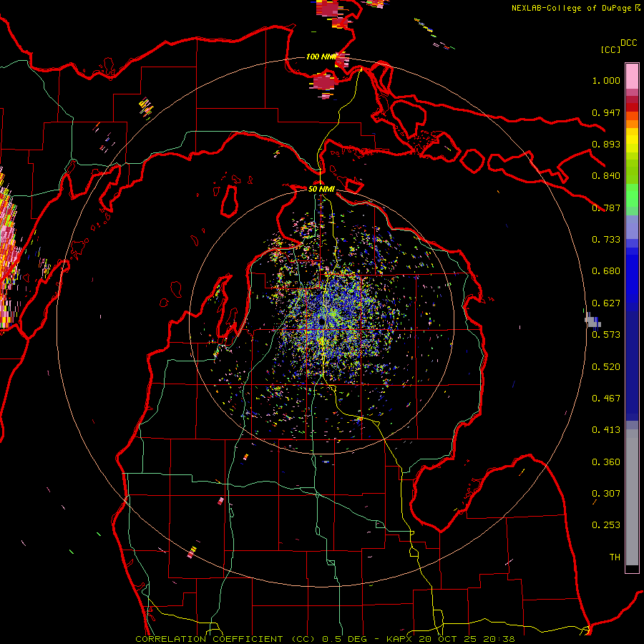The width and height of the screenshot is (644, 644).
Task: Click the KAPX radar center black dot
Action: coord(321,321)
